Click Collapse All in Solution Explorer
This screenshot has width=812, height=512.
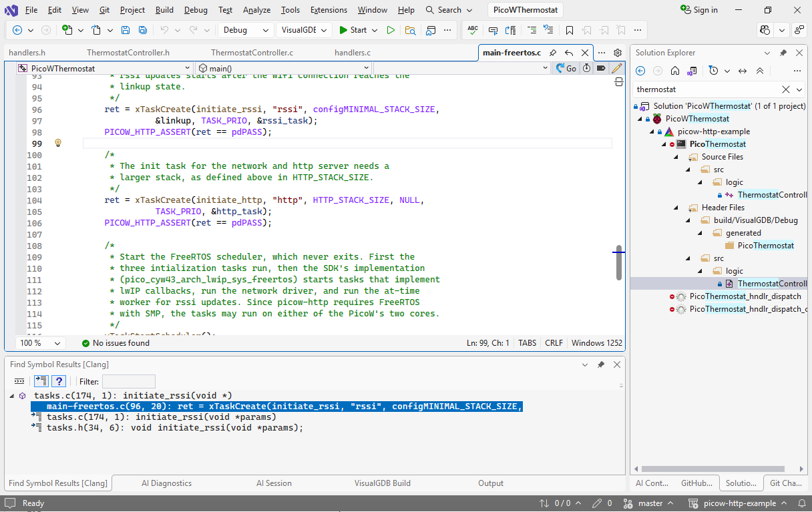pyautogui.click(x=760, y=71)
